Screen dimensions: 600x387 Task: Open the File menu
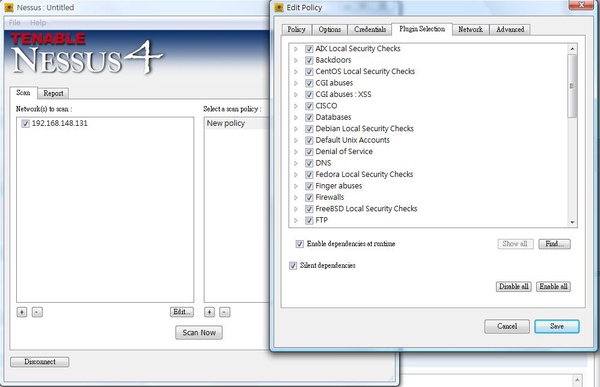[15, 23]
